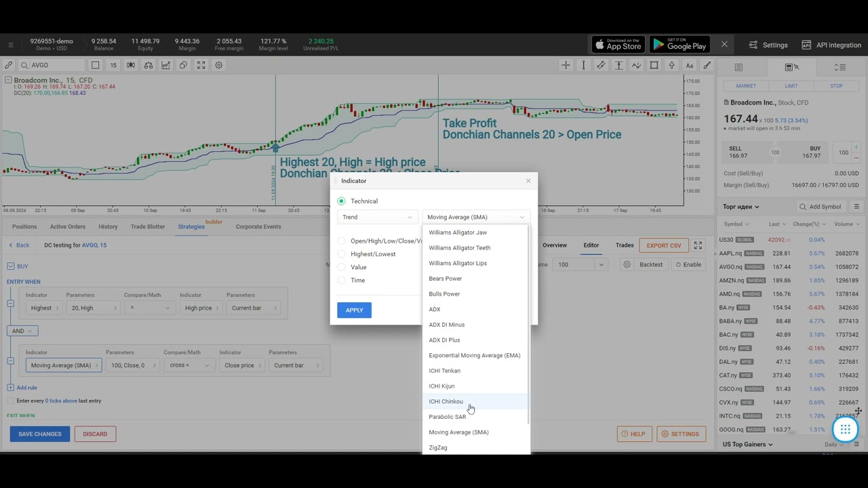Click the strategy panel expand fullscreen icon
This screenshot has width=868, height=488.
coord(698,245)
